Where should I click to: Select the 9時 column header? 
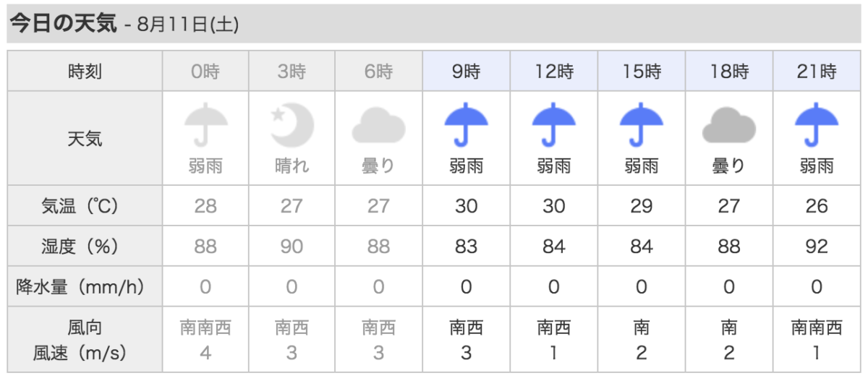click(467, 71)
